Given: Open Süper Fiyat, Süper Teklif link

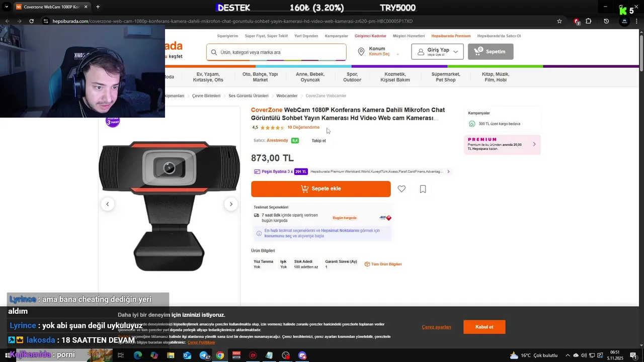Looking at the screenshot, I should (x=266, y=36).
